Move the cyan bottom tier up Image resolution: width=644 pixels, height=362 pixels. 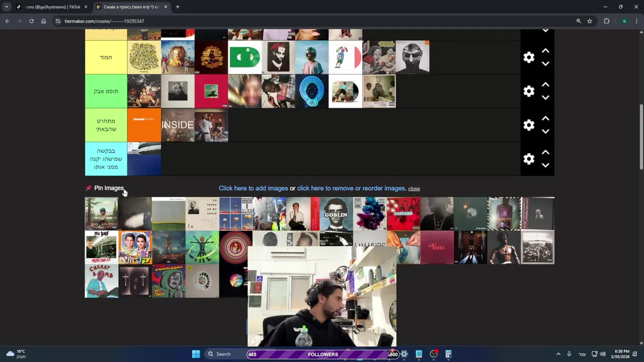[545, 152]
